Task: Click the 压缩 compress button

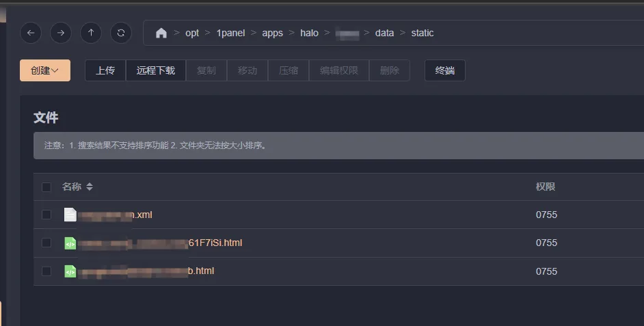Action: (x=289, y=70)
